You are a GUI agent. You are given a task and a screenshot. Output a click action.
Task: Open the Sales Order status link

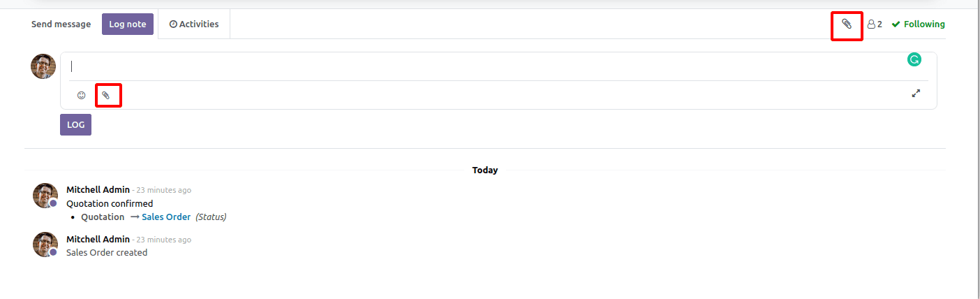coord(166,217)
